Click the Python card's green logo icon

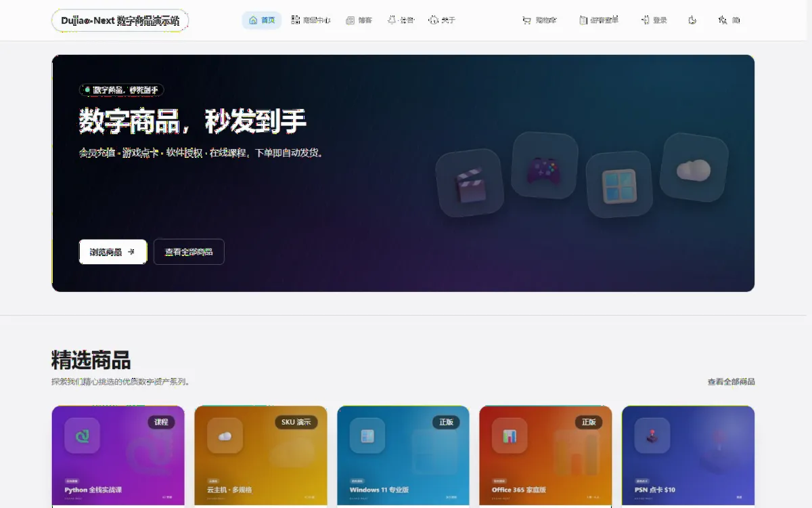coord(83,436)
